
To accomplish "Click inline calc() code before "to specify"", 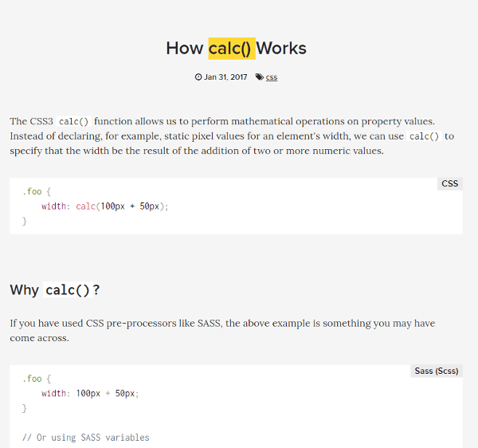I will 424,136.
